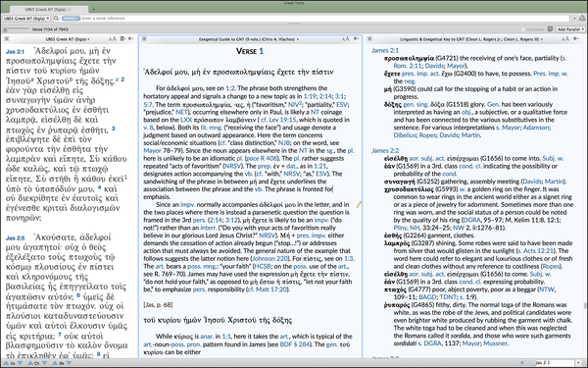
Task: Toggle the Compare checkbox
Action: 523,29
